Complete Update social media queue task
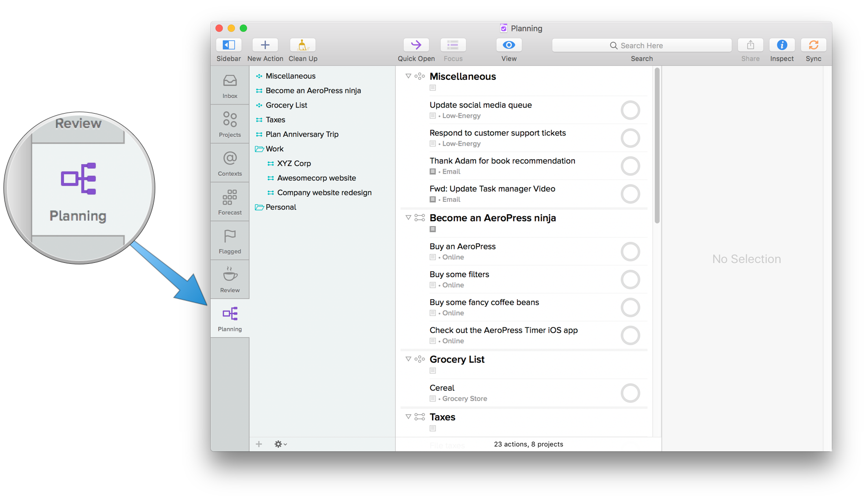 pos(630,110)
